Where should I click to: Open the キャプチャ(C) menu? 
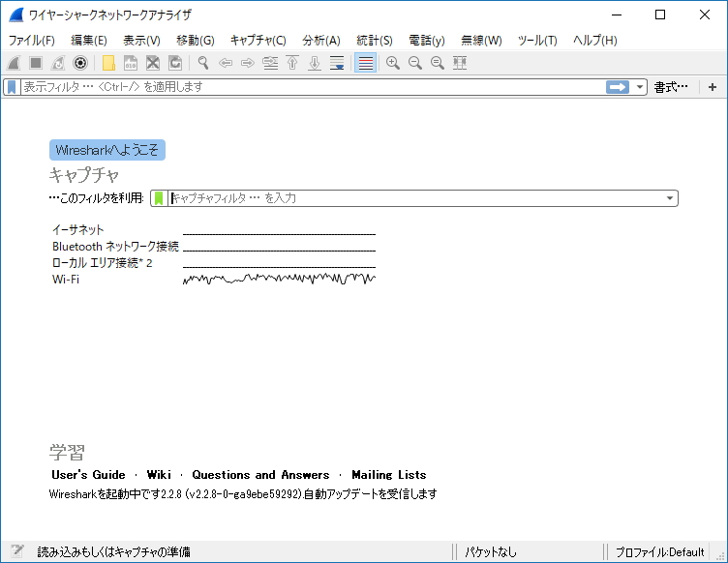(258, 41)
